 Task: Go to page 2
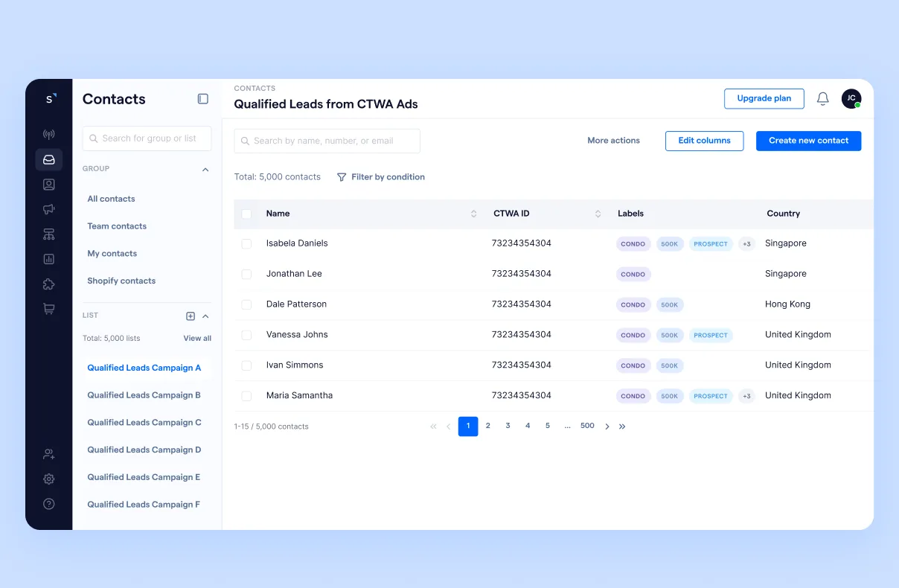point(488,426)
